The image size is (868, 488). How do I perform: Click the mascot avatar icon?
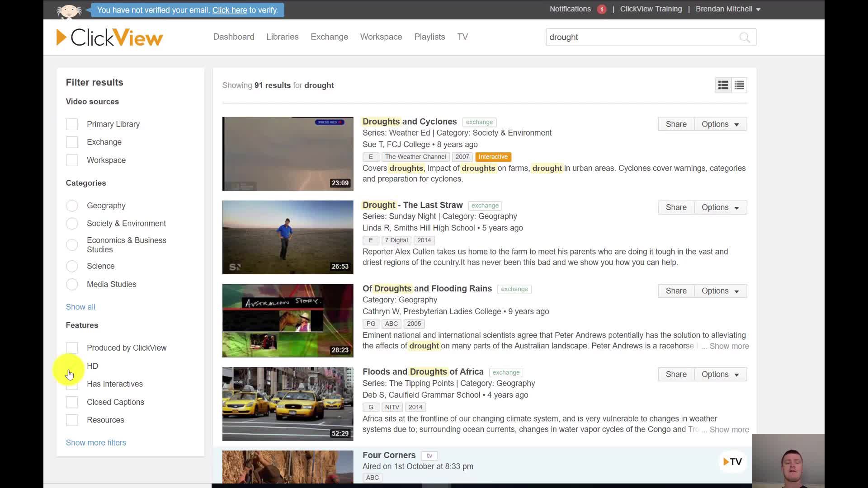tap(69, 10)
